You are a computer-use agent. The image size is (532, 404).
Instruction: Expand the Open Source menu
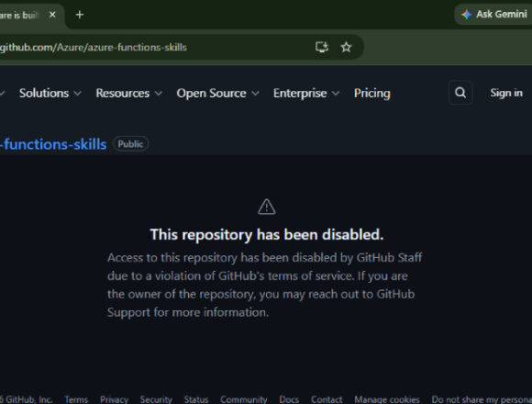217,93
